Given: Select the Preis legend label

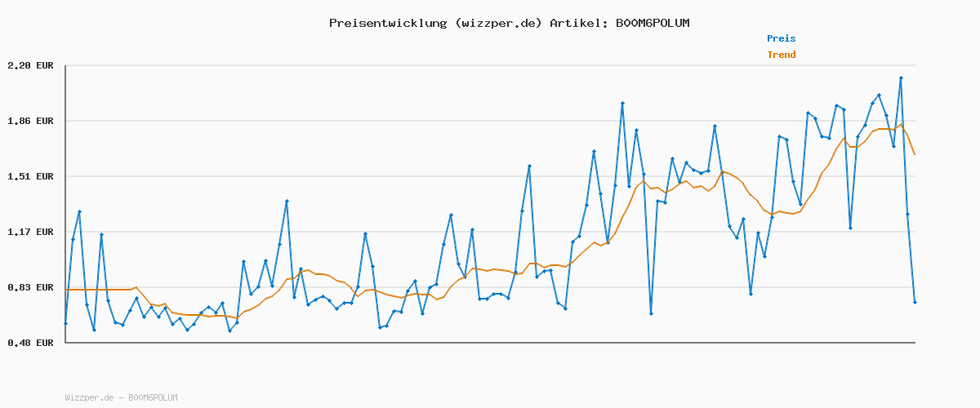Looking at the screenshot, I should click(x=781, y=38).
